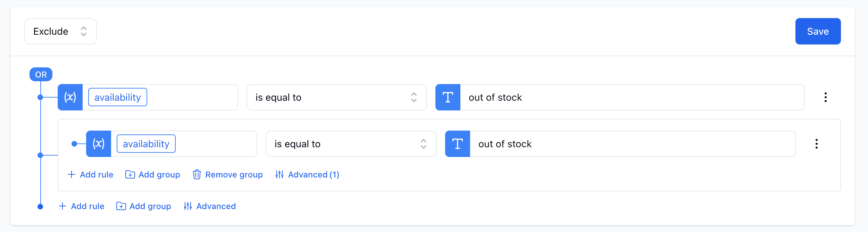
Task: Select the T text-type icon on the first rule
Action: point(448,97)
